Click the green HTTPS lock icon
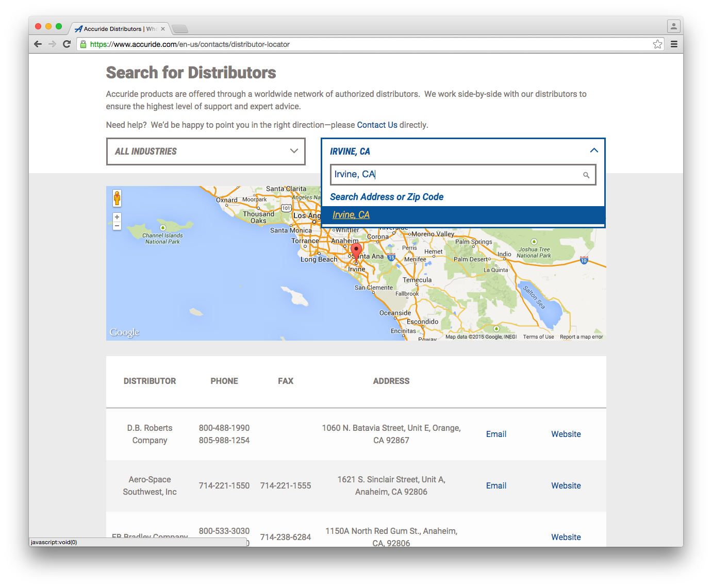Image resolution: width=712 pixels, height=588 pixels. 83,44
